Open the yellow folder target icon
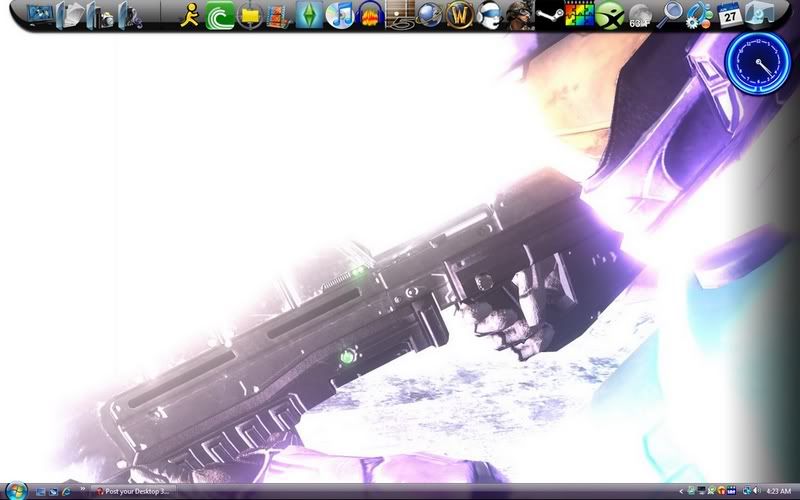The image size is (800, 500). pos(250,15)
